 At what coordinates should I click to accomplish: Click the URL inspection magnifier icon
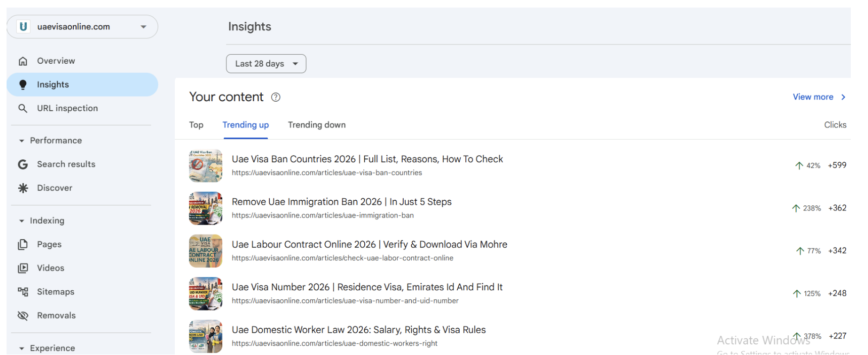coord(23,108)
